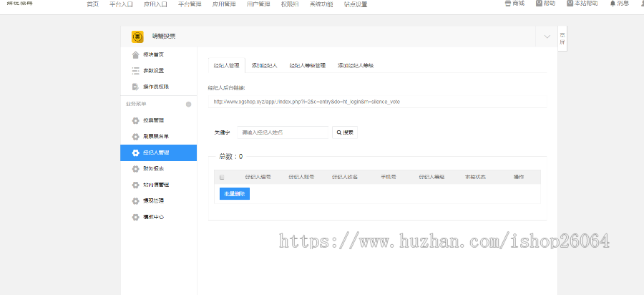Click the site logo text at top left

coord(20,3)
